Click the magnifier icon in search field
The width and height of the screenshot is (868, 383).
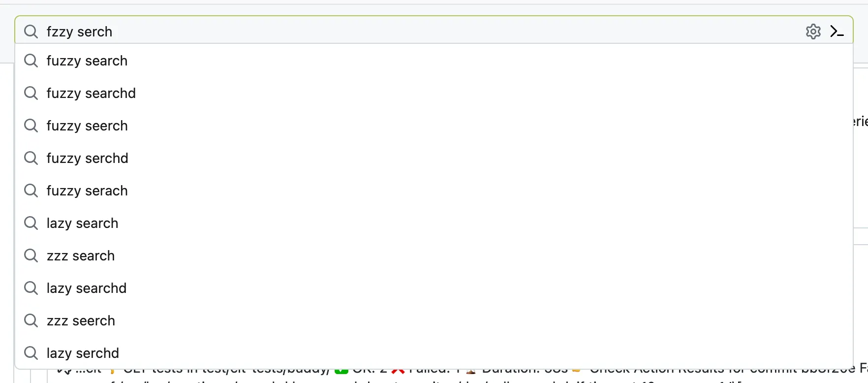31,32
